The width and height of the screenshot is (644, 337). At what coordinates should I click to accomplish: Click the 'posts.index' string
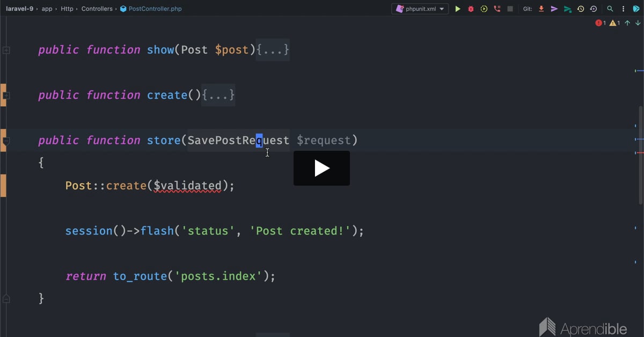(218, 276)
